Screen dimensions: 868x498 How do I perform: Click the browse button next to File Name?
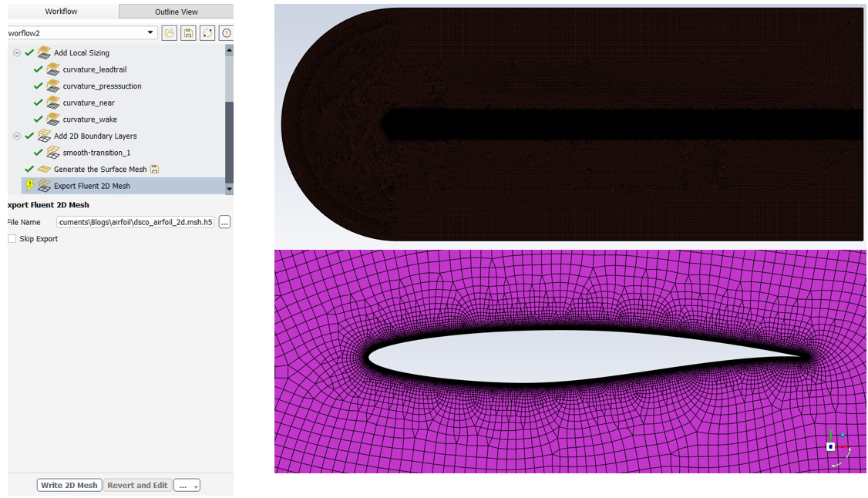pyautogui.click(x=224, y=222)
